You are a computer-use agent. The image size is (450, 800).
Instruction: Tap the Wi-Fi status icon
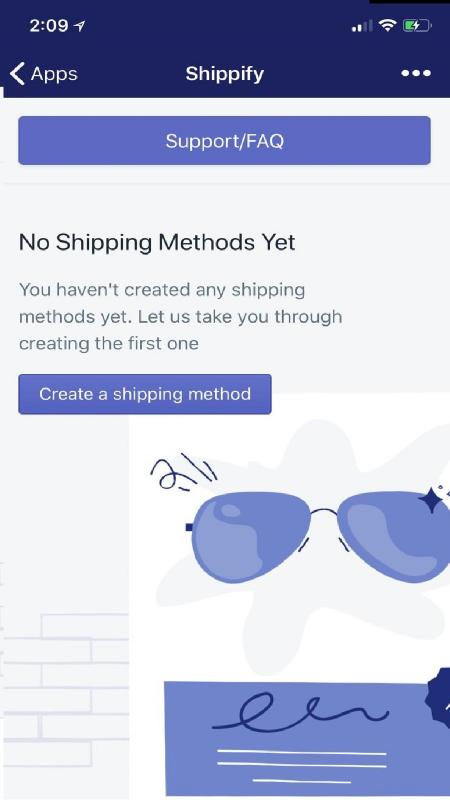tap(387, 25)
